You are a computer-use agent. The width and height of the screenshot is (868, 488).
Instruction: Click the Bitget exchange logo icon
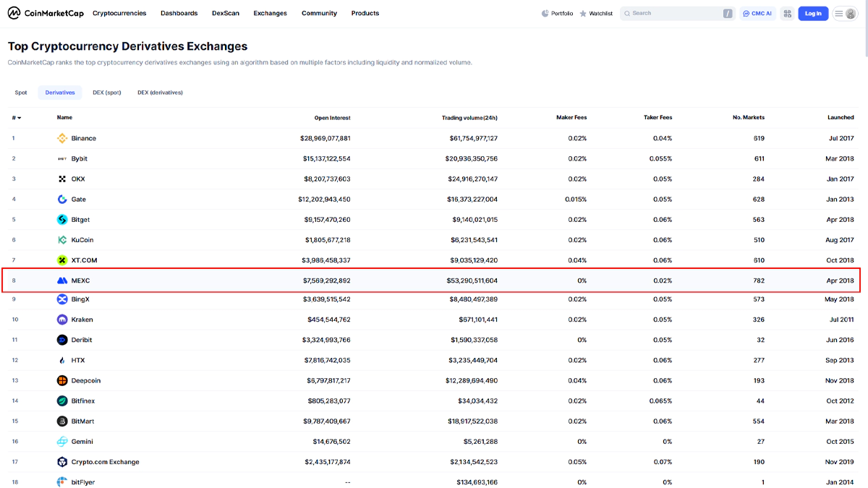62,220
